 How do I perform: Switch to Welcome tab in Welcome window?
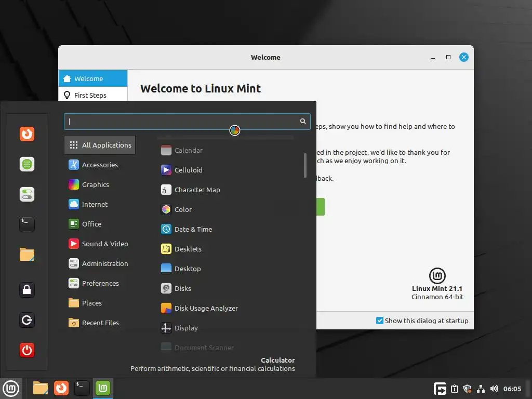pyautogui.click(x=93, y=78)
